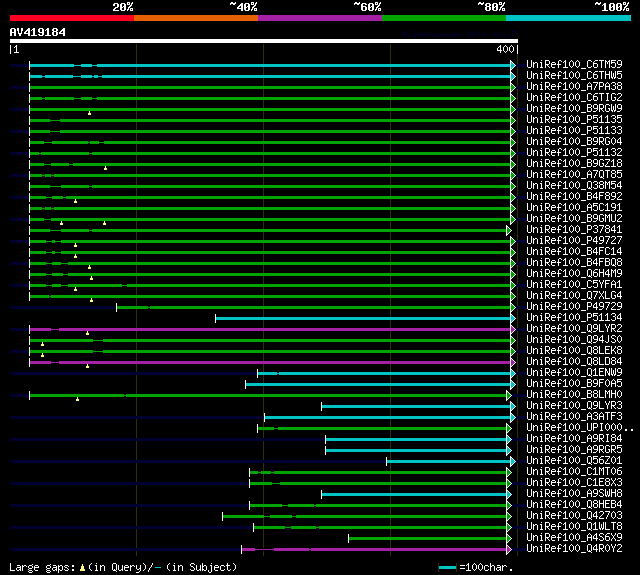Click the purple ~60% identity legend segment
This screenshot has height=575, width=640.
[320, 18]
